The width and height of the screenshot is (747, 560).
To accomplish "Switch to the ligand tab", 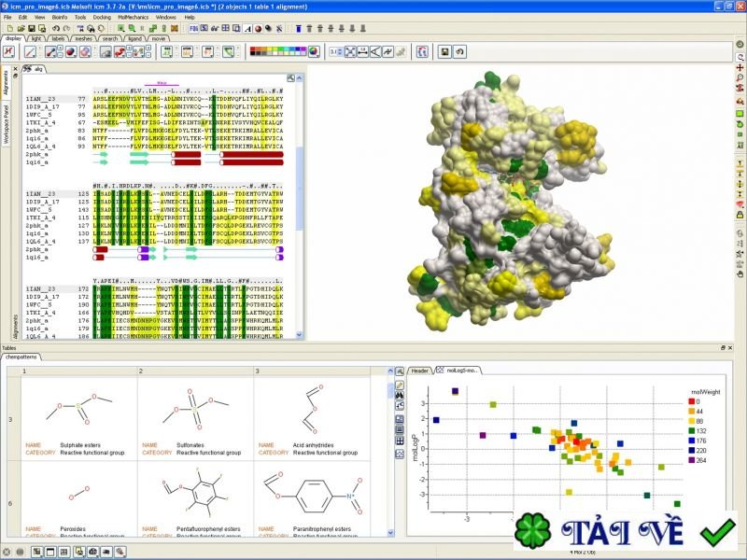I will coord(134,38).
